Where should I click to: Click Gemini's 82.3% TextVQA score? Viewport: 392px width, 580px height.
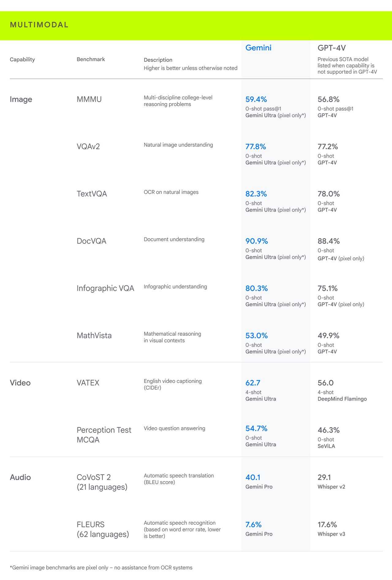pyautogui.click(x=256, y=194)
